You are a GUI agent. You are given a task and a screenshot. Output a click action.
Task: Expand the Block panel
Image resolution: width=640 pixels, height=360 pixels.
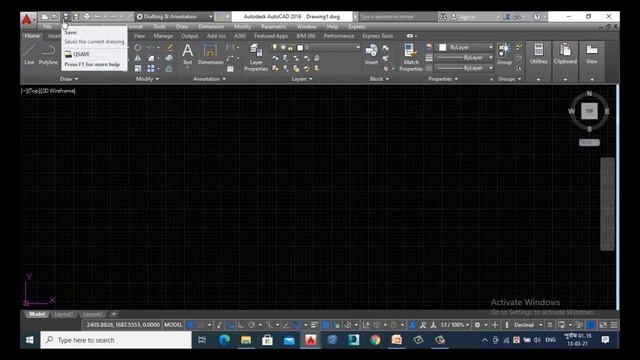click(379, 79)
